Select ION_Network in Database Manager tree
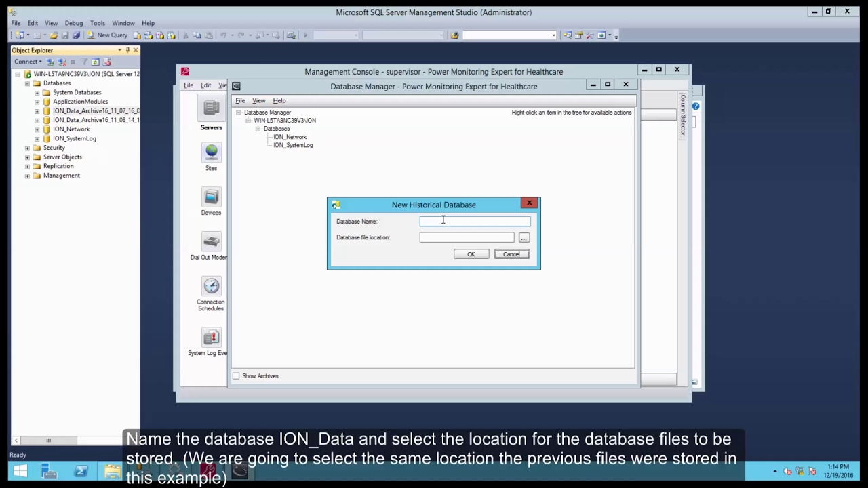The height and width of the screenshot is (488, 868). pos(290,137)
